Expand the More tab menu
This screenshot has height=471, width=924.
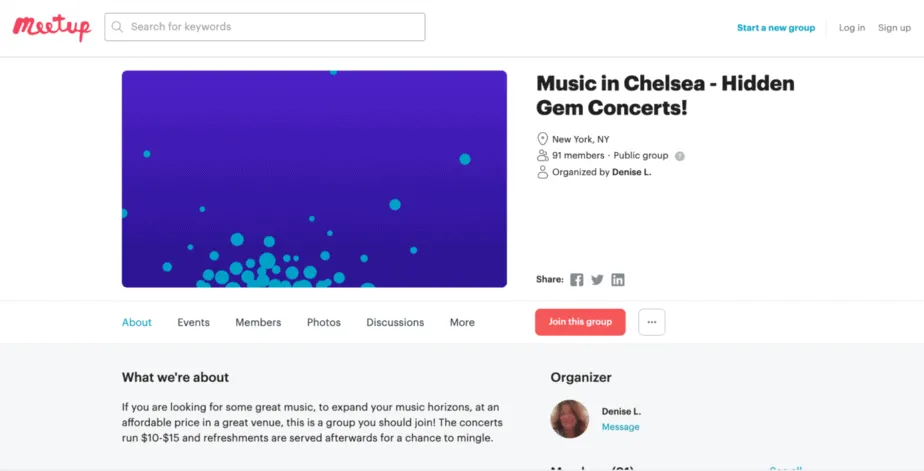(462, 323)
